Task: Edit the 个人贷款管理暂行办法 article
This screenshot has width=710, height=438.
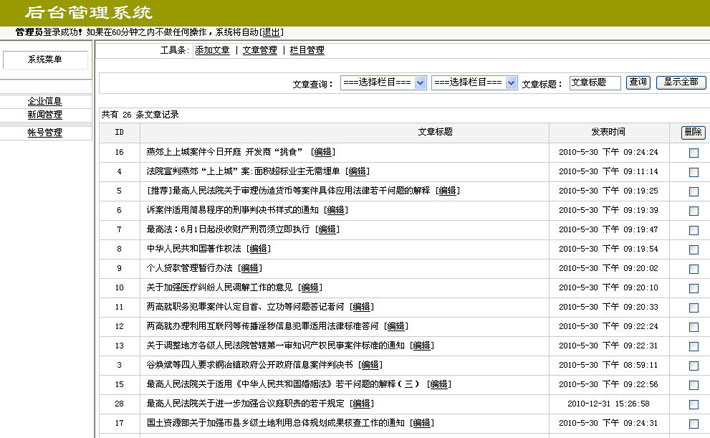Action: click(249, 268)
